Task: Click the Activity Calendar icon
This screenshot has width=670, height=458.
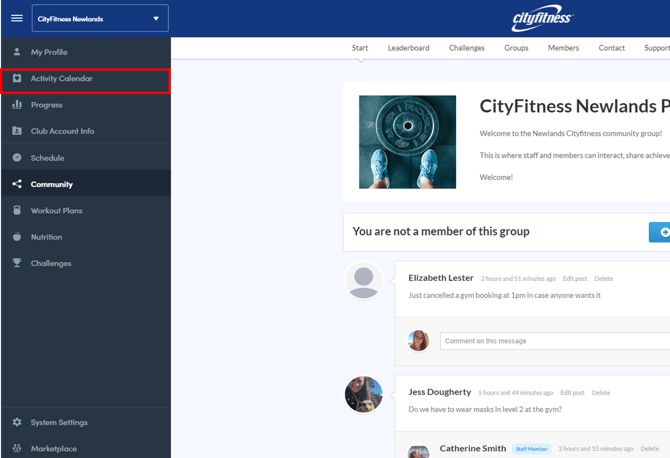Action: (17, 78)
